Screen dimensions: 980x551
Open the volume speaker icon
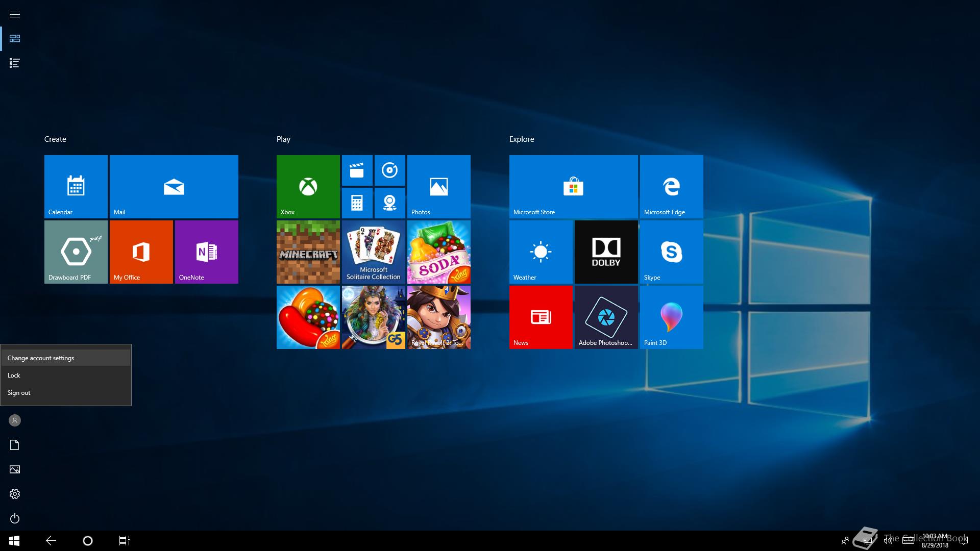pyautogui.click(x=888, y=541)
